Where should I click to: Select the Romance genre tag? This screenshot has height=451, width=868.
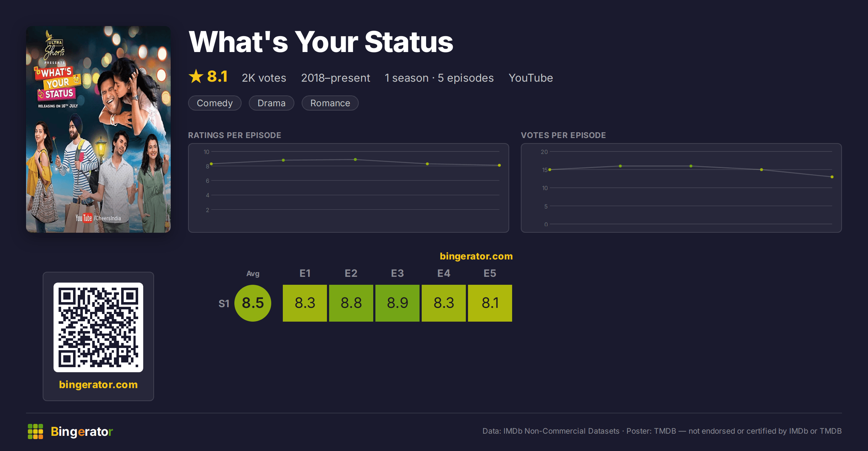point(330,103)
